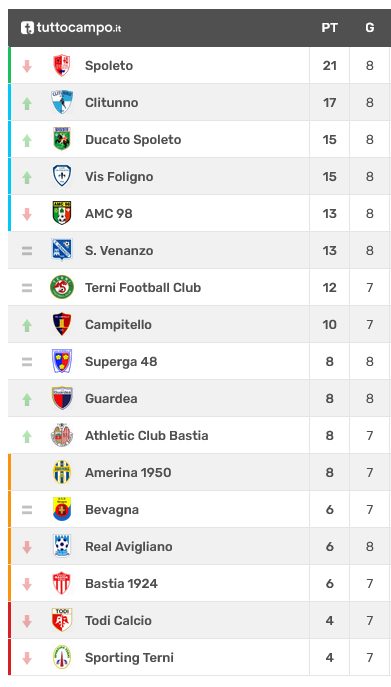Click the green up arrow beside Guardea
The height and width of the screenshot is (687, 391).
[27, 399]
